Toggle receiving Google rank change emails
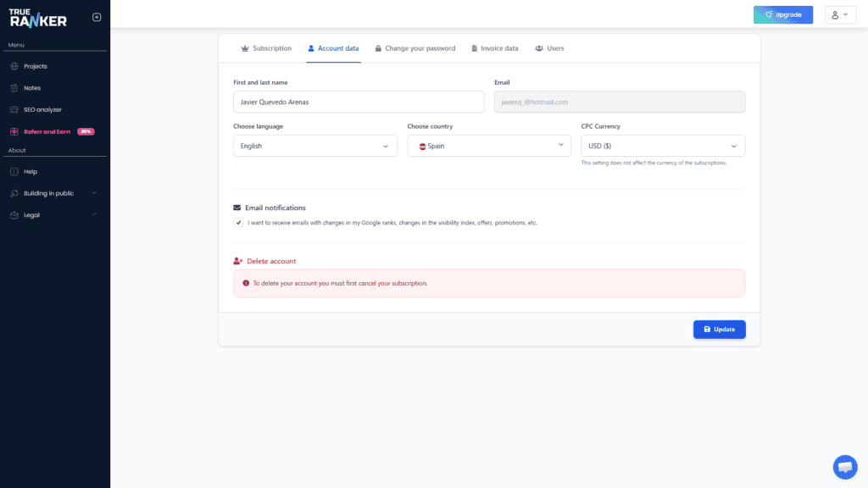868x488 pixels. click(x=238, y=222)
